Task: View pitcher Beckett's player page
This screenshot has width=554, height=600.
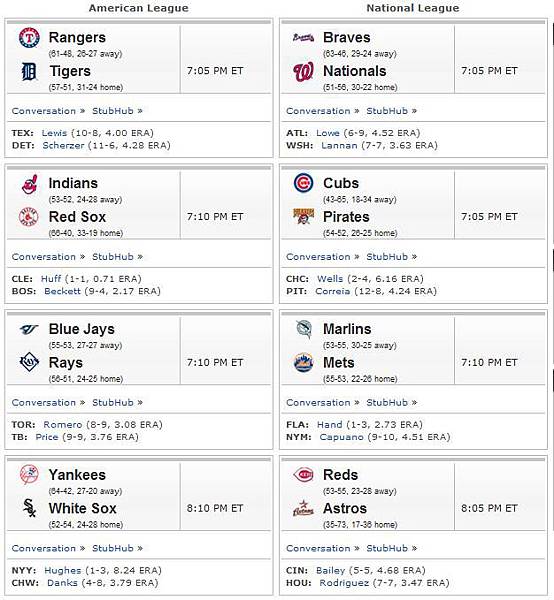Action: click(62, 291)
